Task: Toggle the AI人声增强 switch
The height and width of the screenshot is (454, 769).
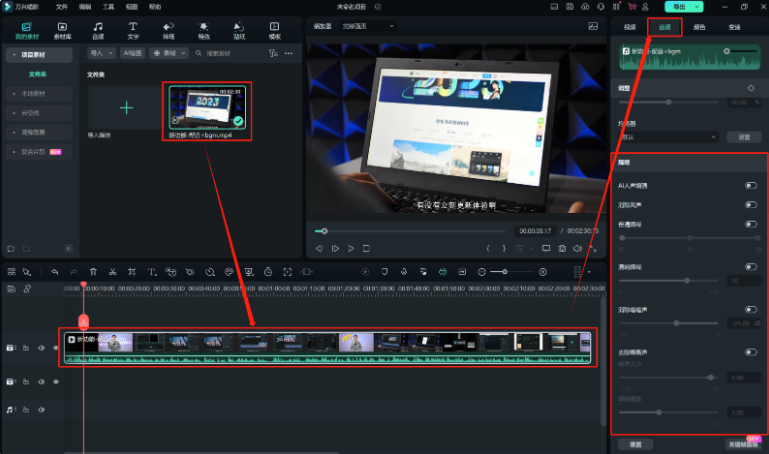Action: coord(750,185)
